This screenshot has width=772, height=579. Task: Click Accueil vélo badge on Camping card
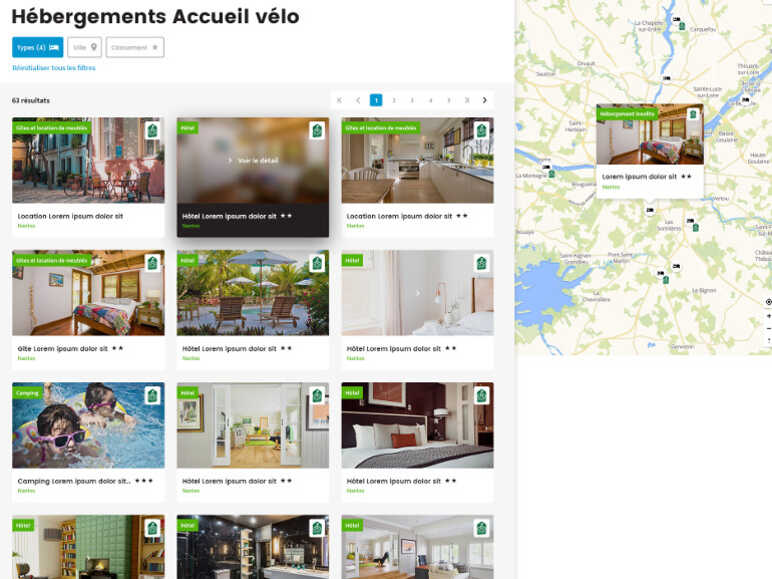coord(153,395)
